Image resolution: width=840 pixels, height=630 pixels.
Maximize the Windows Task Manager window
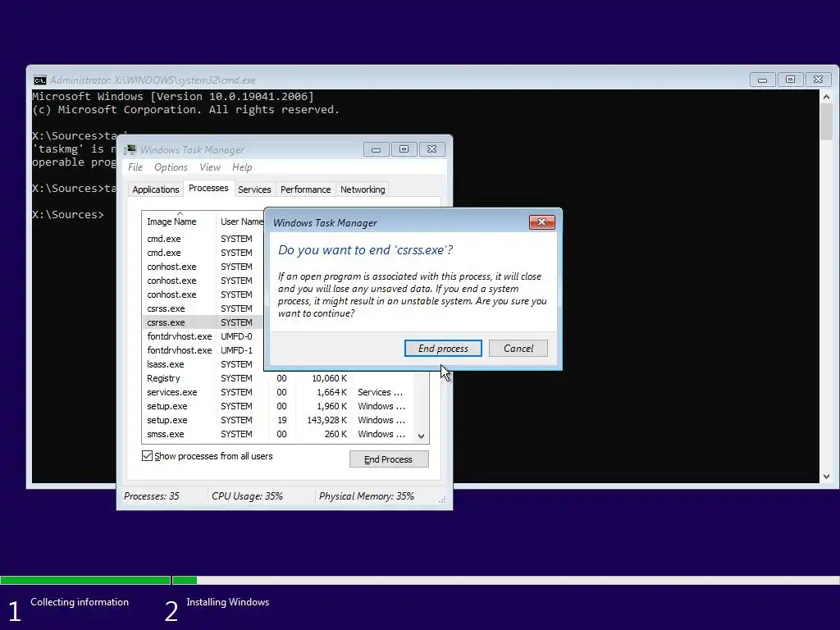click(404, 149)
